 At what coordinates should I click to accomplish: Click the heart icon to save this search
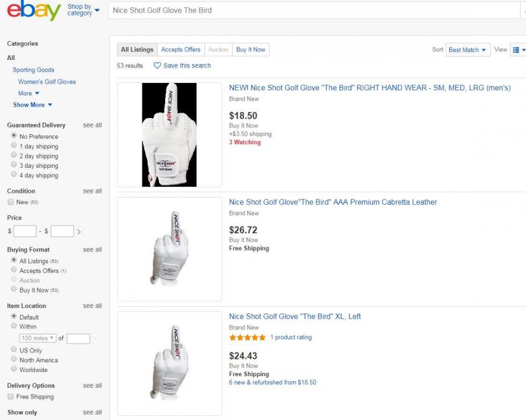(157, 65)
